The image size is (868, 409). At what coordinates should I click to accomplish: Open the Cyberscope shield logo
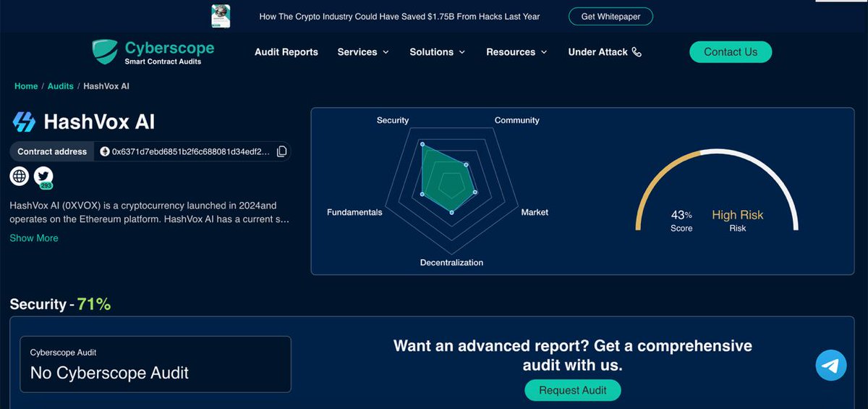pos(105,51)
